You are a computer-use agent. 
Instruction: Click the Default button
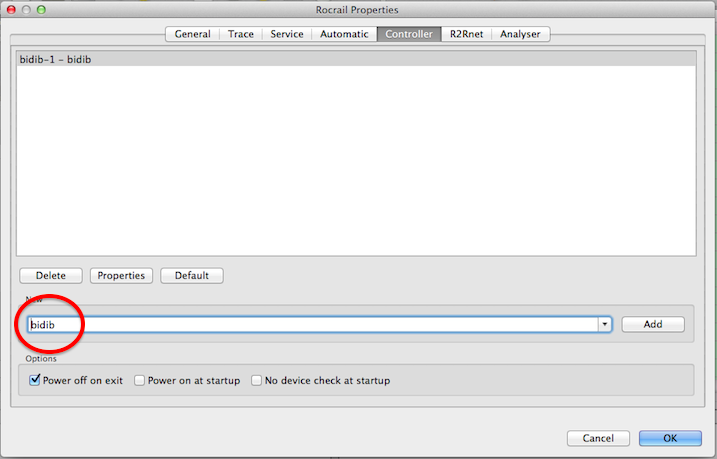click(x=191, y=275)
